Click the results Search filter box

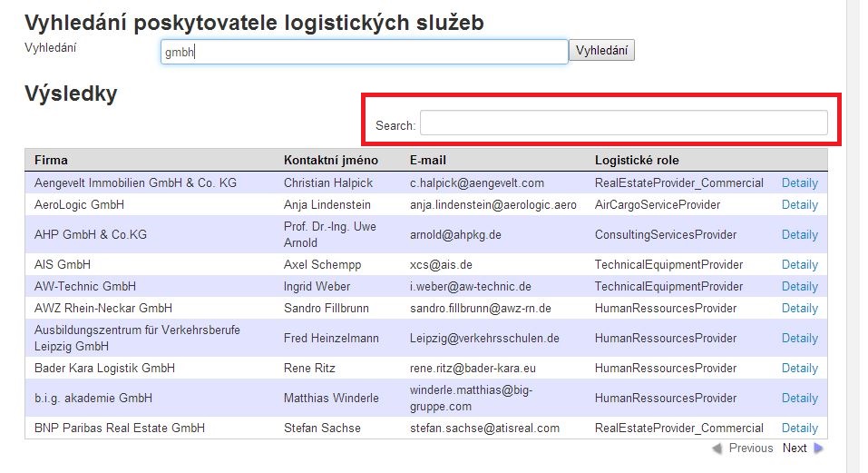(624, 123)
